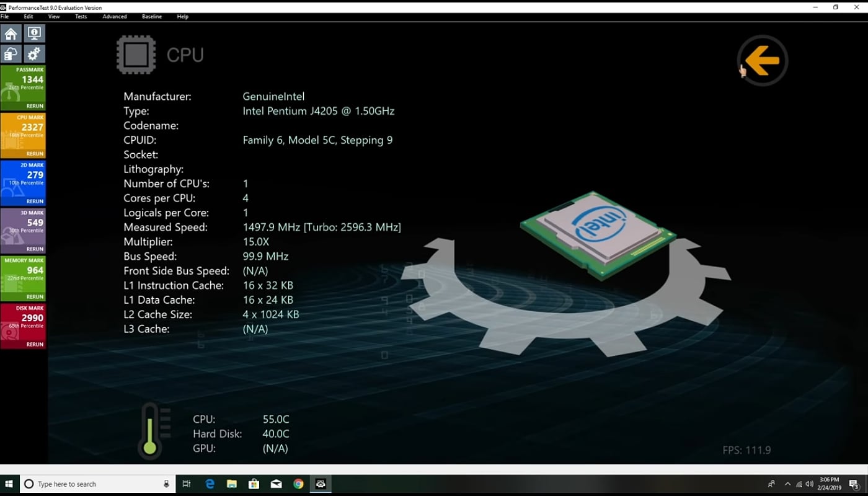Click 'Family 6, Model 5C, Stepping 9'

(x=317, y=140)
